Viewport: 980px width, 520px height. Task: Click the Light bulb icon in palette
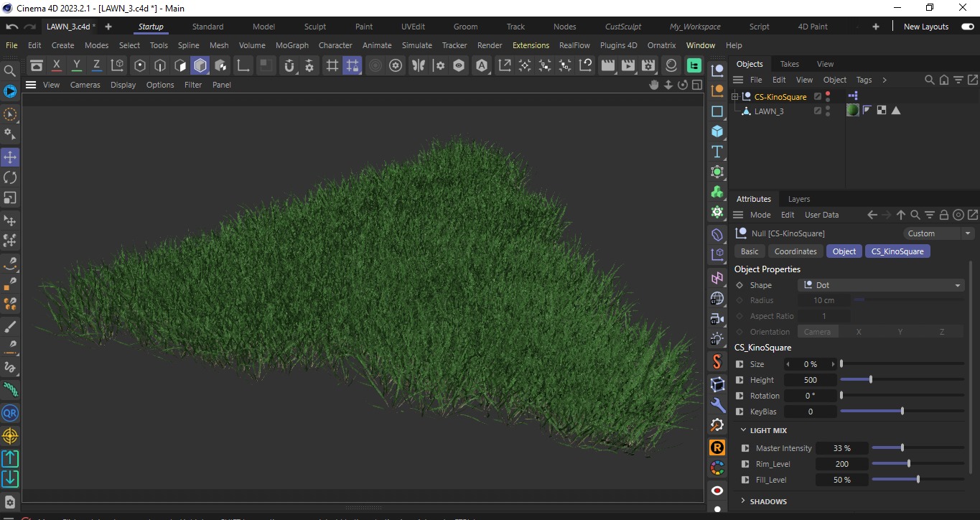[717, 338]
